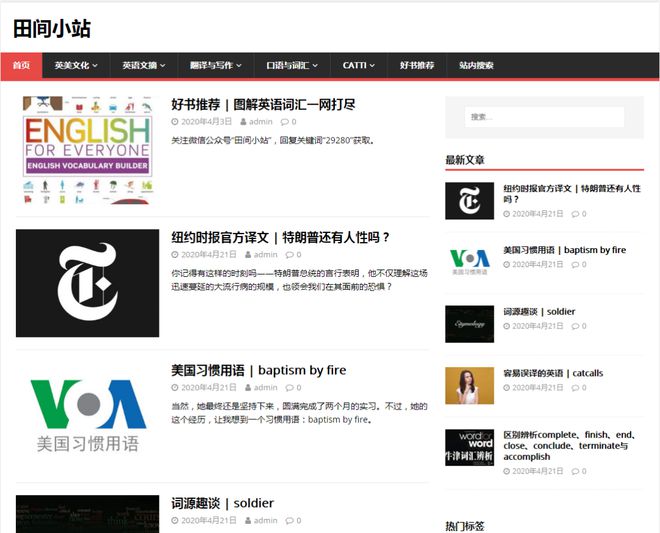Screen dimensions: 660x533
Task: Open the 站内搜索 nav item
Action: click(476, 65)
